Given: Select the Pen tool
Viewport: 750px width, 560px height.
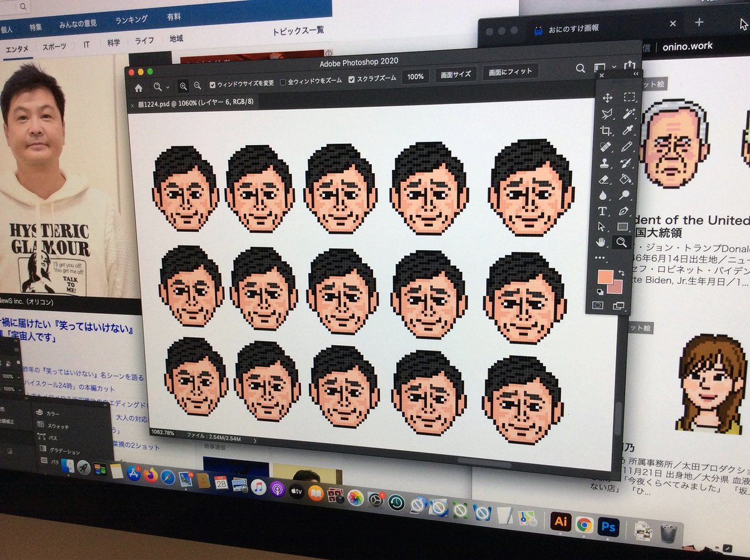Looking at the screenshot, I should 624,211.
